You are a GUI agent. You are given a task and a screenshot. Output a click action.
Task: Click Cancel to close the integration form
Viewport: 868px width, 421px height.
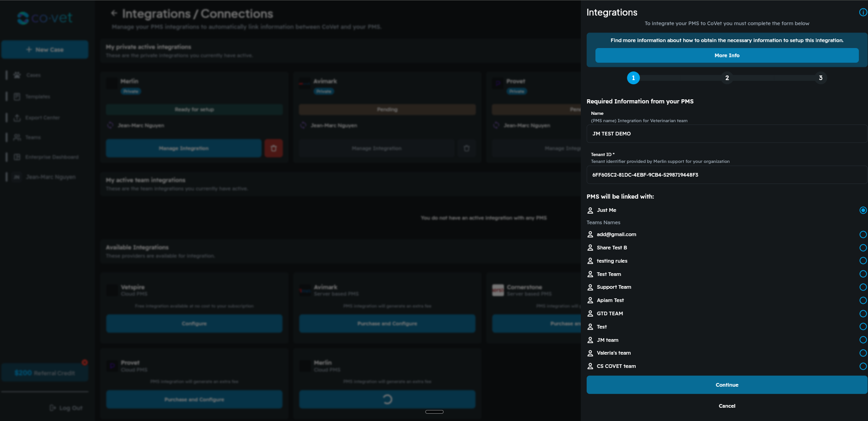pos(727,406)
